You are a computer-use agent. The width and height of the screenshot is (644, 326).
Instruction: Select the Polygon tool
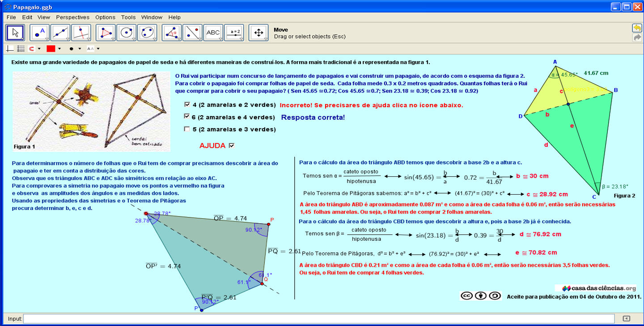[x=106, y=33]
